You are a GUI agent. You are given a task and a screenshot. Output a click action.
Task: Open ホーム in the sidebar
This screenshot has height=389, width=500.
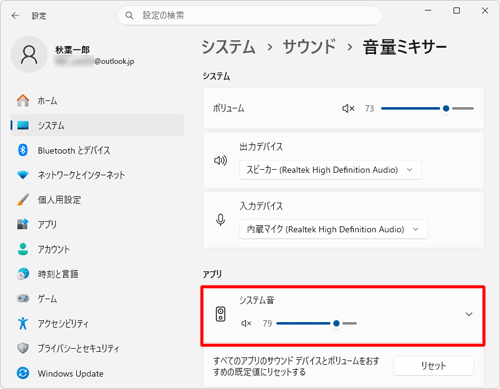pyautogui.click(x=97, y=100)
